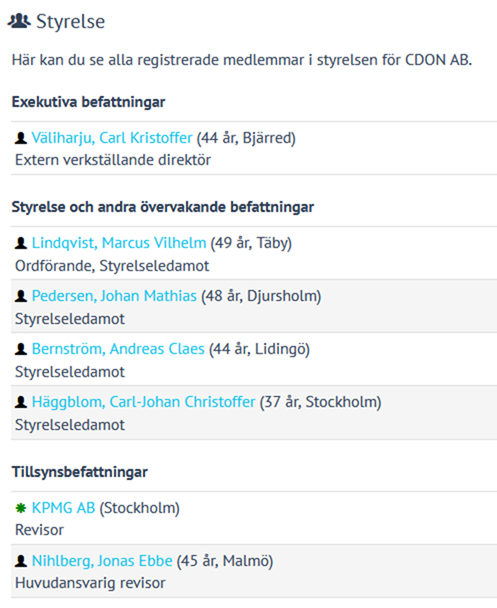This screenshot has width=497, height=608.
Task: Click person icon next to Väliharju
Action: coord(21,138)
